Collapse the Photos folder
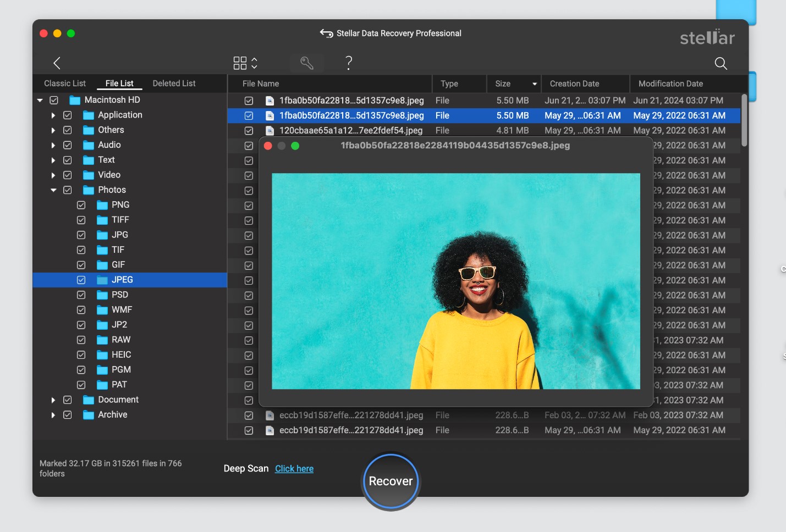The width and height of the screenshot is (786, 532). coord(53,190)
